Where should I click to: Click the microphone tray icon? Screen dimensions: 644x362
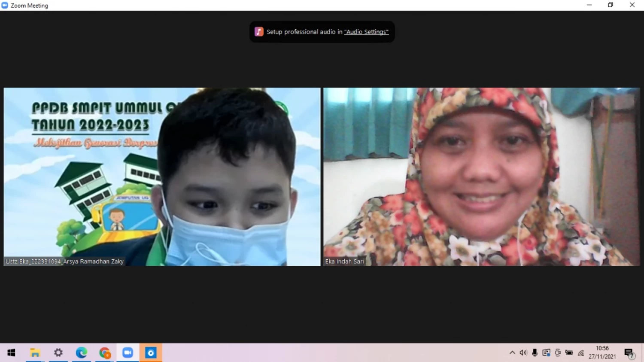[535, 353]
